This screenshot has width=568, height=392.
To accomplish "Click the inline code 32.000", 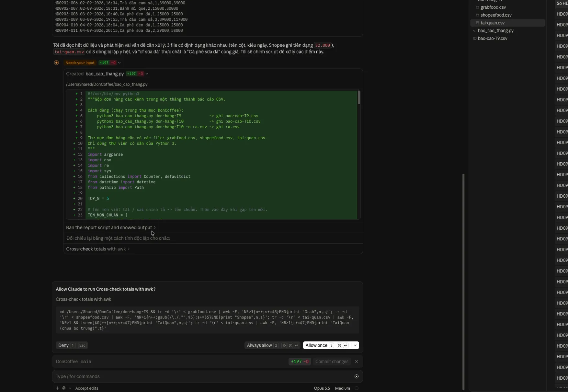I will pos(322,45).
